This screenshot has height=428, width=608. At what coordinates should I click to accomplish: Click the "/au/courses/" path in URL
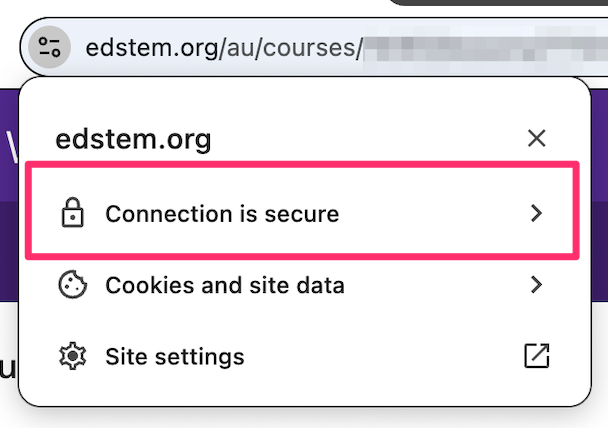point(289,47)
